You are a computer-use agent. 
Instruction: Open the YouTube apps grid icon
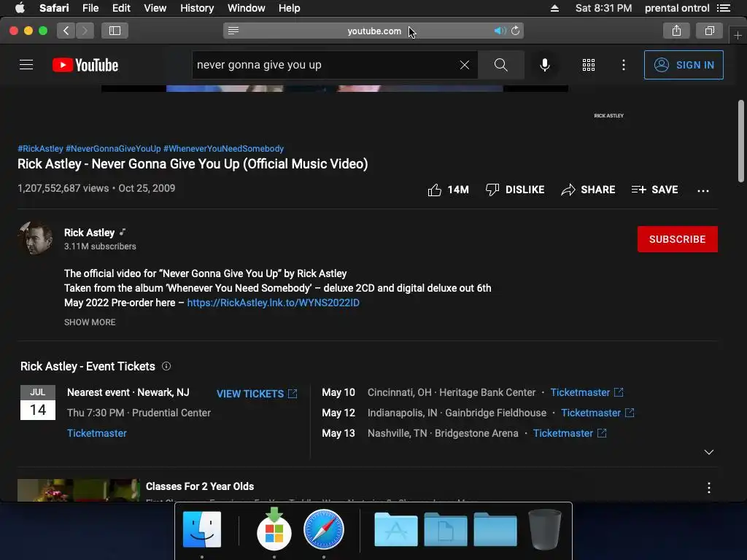(x=589, y=65)
